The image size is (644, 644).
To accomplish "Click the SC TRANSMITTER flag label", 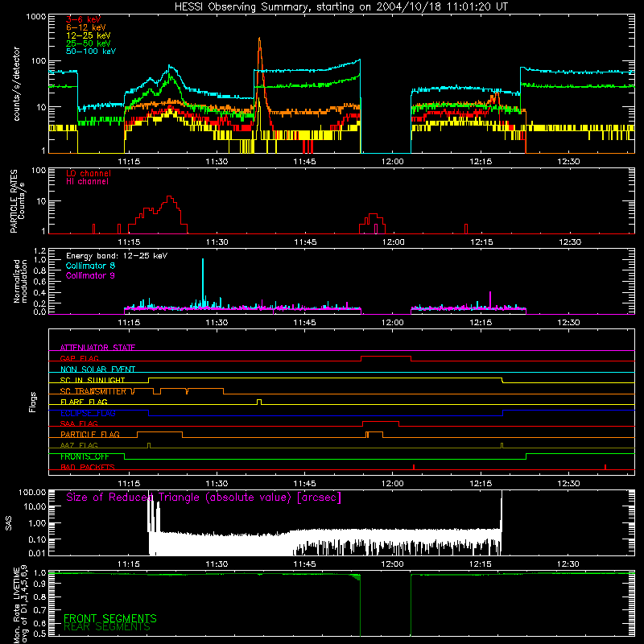I will 93,391.
